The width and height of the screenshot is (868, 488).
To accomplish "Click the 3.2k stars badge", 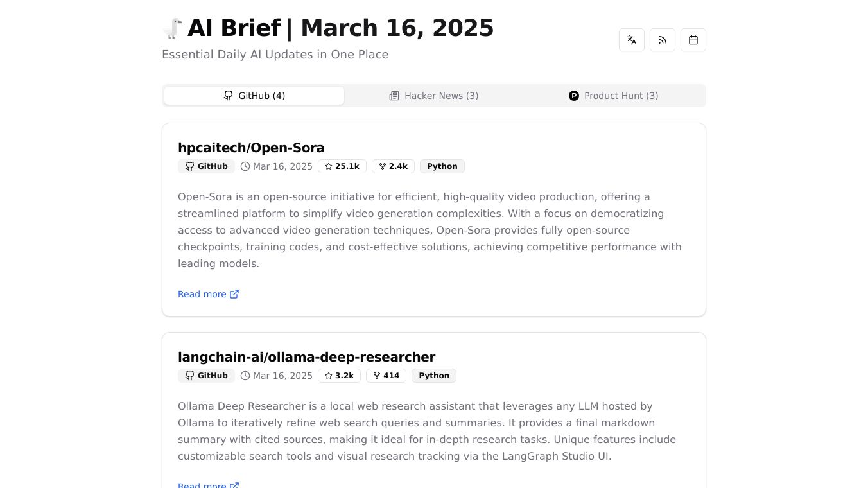I will click(x=339, y=376).
